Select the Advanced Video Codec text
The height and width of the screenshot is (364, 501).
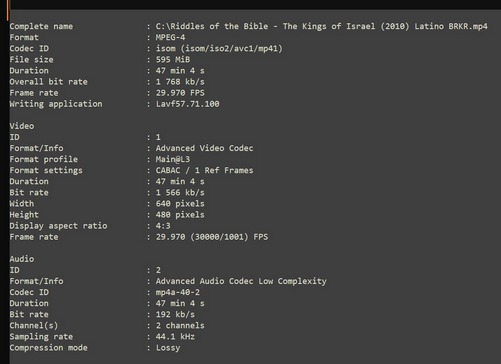pos(204,148)
